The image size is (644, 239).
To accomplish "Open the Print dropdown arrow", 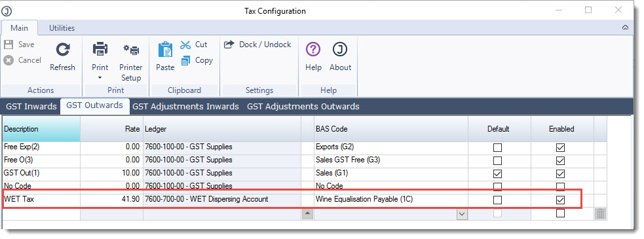I will click(100, 78).
